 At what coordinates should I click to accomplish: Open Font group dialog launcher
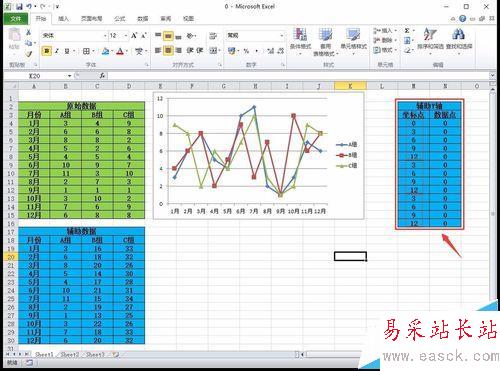click(147, 65)
